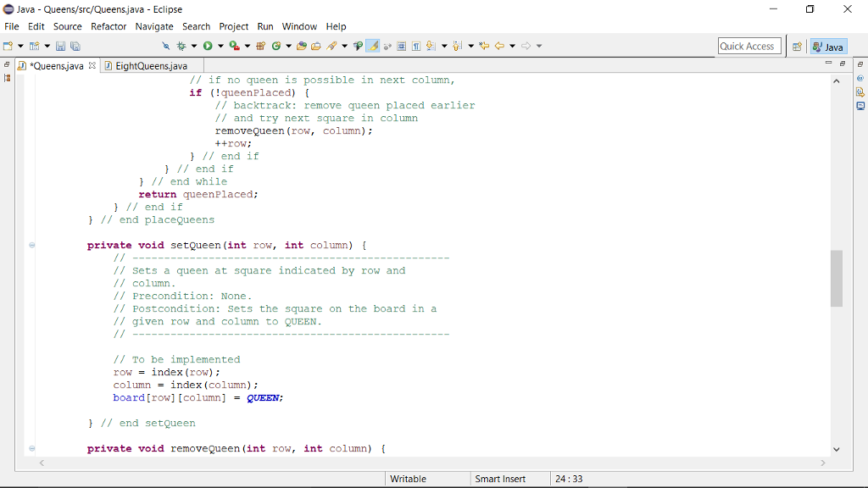This screenshot has height=488, width=868.
Task: Run the program with green Run button
Action: pyautogui.click(x=208, y=46)
